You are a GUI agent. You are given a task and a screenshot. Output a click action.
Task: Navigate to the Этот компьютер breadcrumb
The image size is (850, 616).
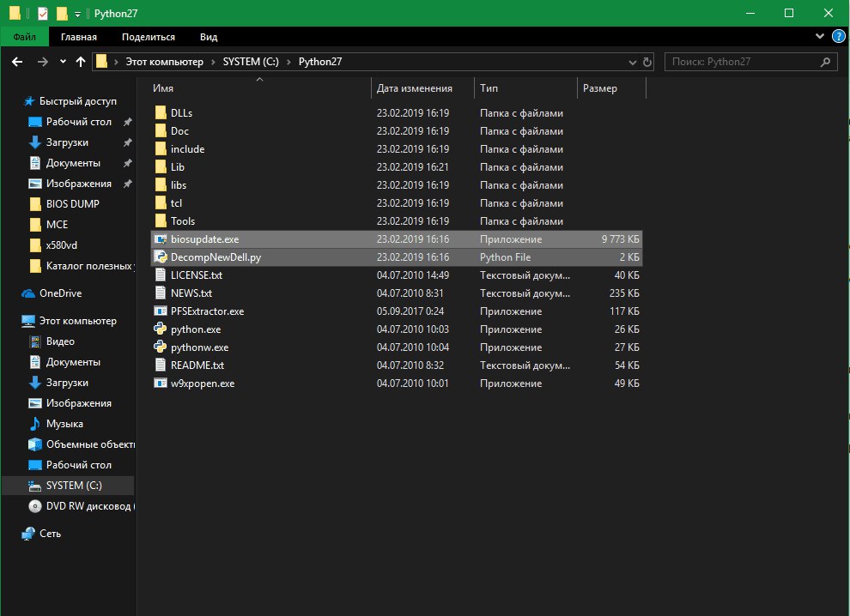(164, 62)
